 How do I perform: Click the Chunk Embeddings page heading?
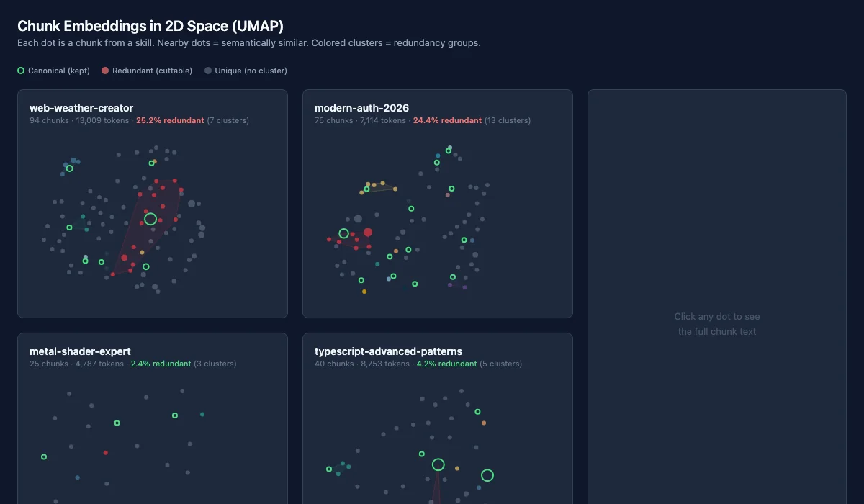point(150,26)
